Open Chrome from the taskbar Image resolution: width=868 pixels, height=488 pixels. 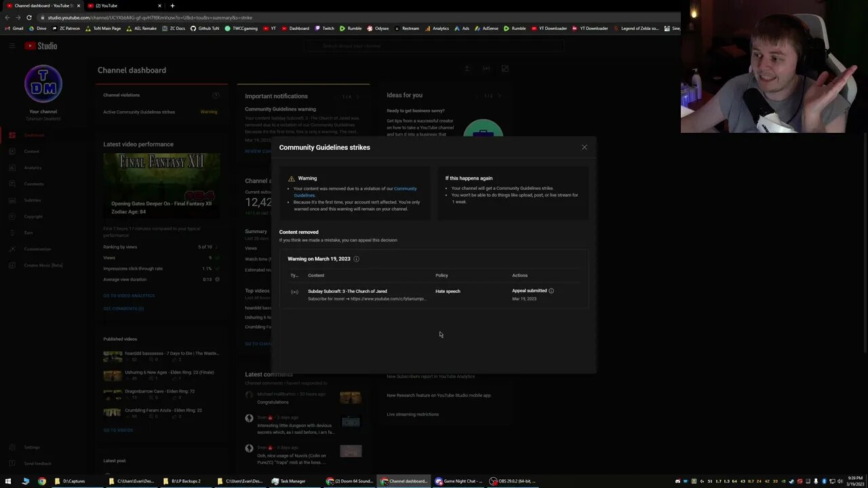pos(42,481)
